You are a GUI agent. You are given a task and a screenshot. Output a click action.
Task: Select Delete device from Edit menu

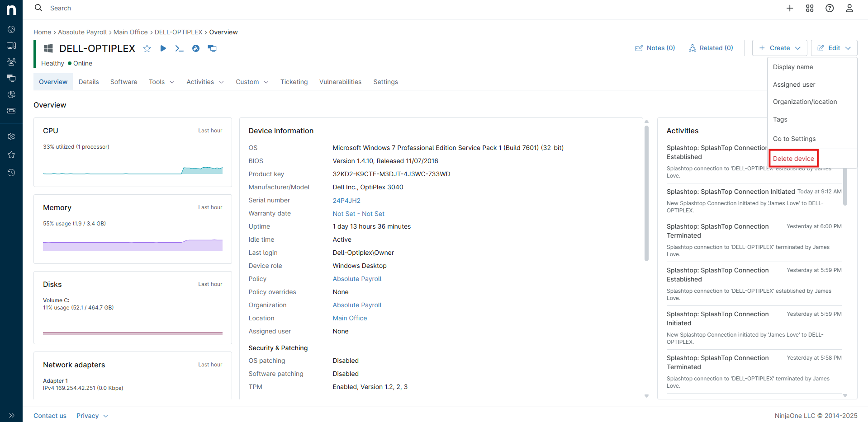pyautogui.click(x=793, y=159)
